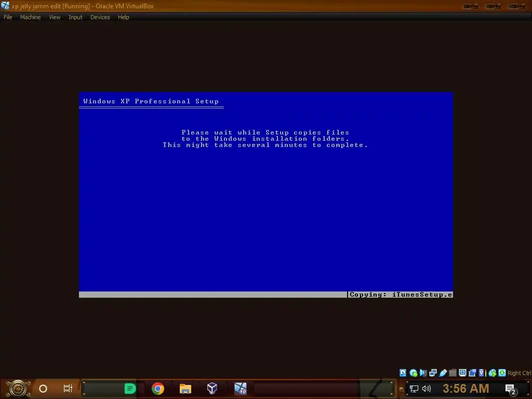The height and width of the screenshot is (399, 532).
Task: Click the USB devices status icon
Action: (443, 373)
